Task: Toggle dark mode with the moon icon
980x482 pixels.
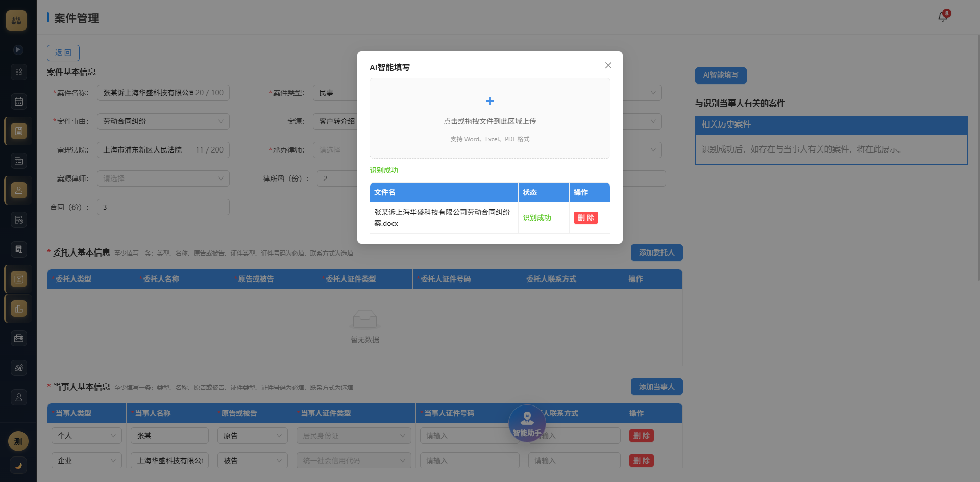Action: tap(18, 465)
